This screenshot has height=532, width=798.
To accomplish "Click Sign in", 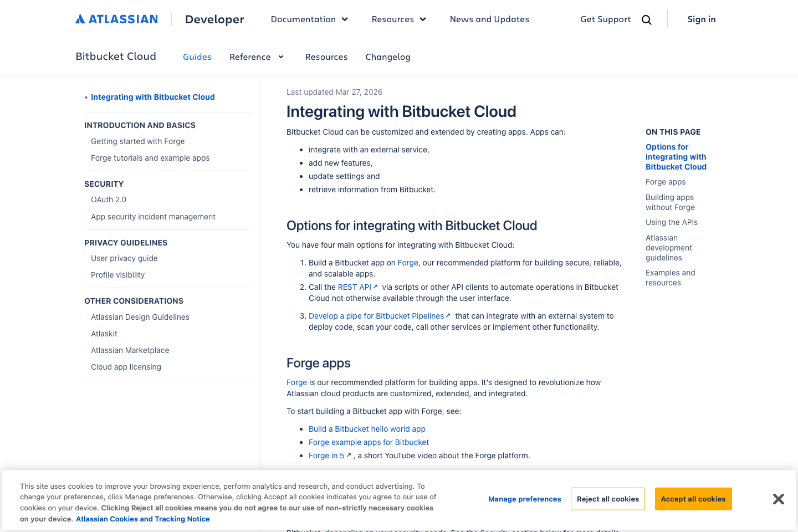I will click(x=701, y=19).
